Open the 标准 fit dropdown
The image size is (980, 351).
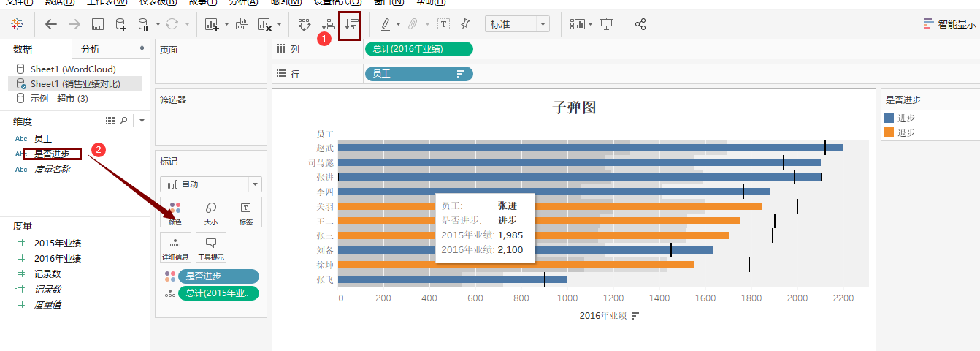point(517,24)
